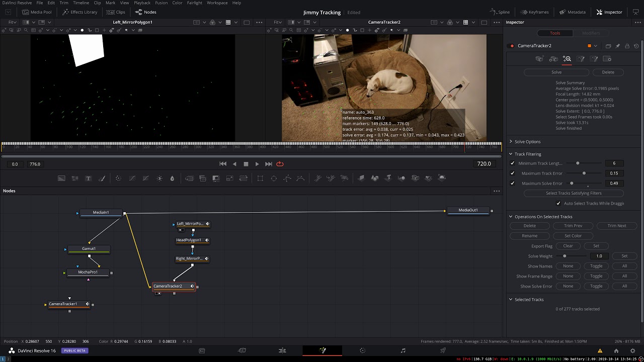
Task: Uncheck Auto Select Tracks While Dragging
Action: click(558, 204)
